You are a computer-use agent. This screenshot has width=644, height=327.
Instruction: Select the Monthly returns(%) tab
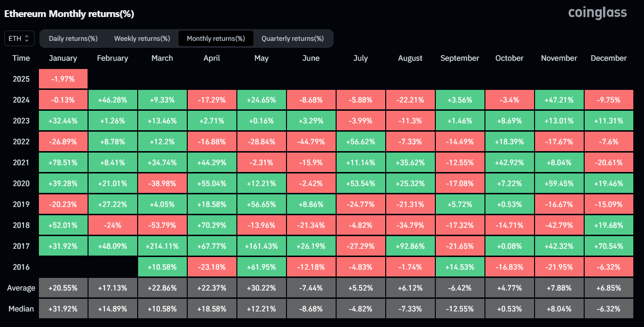[x=215, y=38]
